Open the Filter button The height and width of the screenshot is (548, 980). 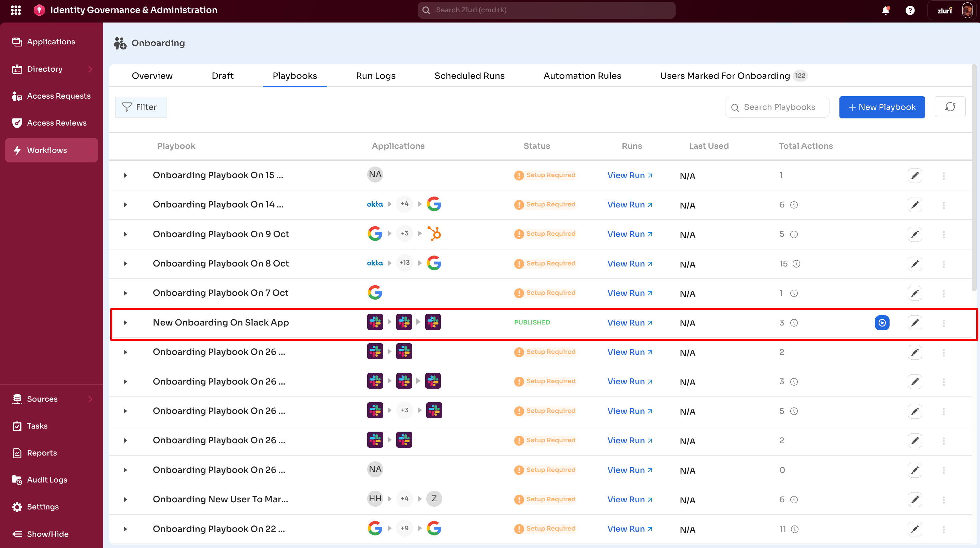coord(141,107)
